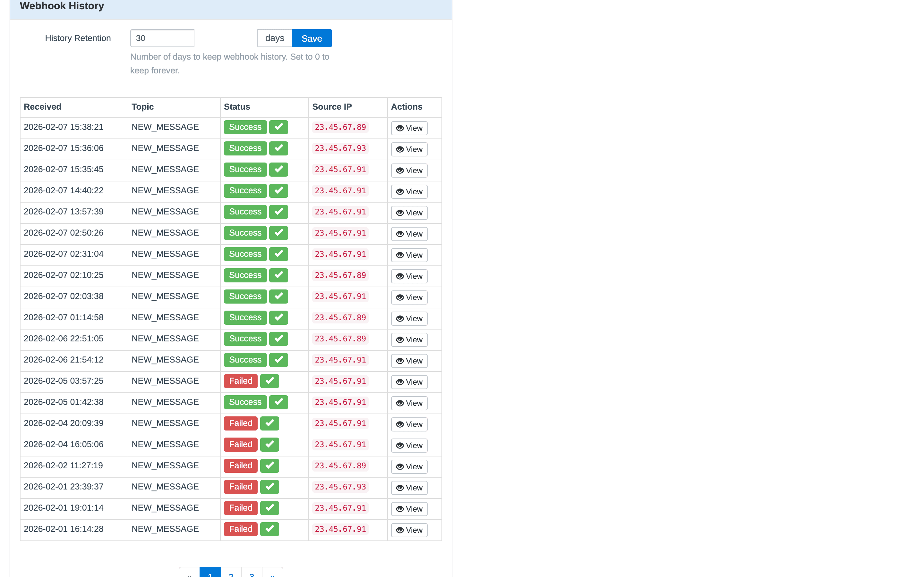
Task: Toggle the green check beside Failed on 2026-02-02 11:27:19
Action: [x=269, y=465]
